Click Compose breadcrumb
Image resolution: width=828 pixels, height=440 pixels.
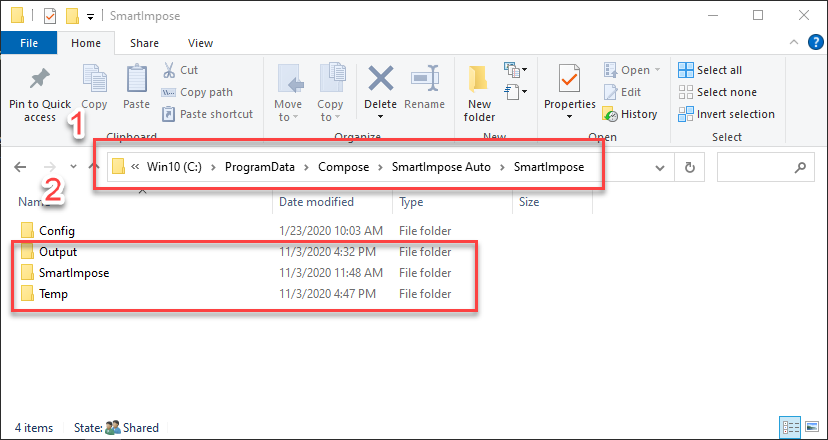tap(343, 167)
